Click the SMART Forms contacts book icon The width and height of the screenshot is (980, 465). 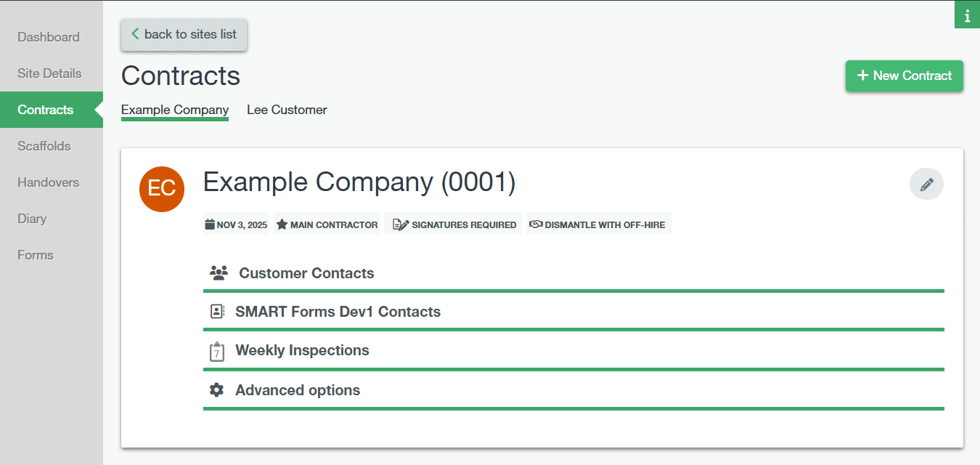[x=216, y=312]
